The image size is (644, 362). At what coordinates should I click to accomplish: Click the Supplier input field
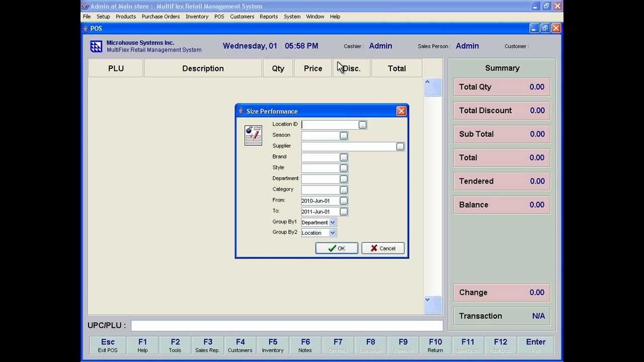click(x=349, y=146)
